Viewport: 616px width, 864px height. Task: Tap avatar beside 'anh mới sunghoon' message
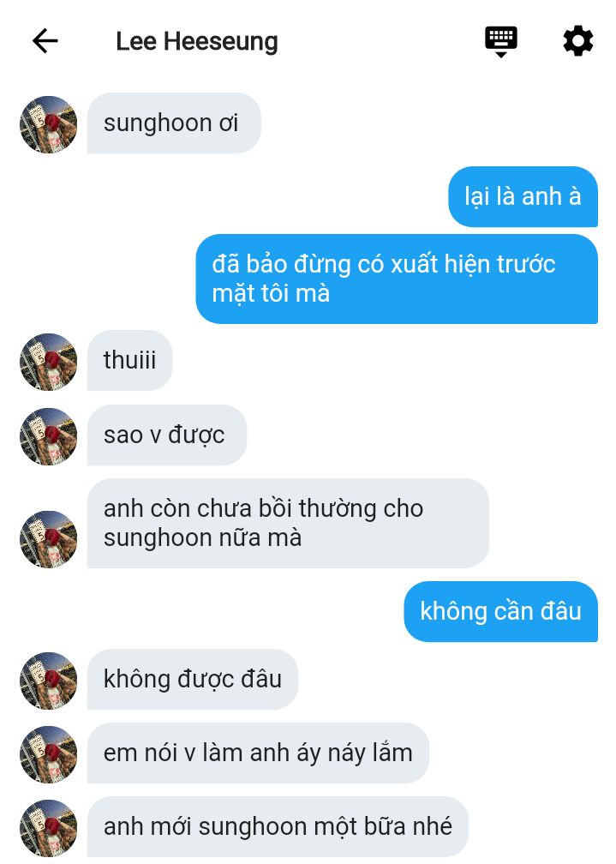coord(49,828)
